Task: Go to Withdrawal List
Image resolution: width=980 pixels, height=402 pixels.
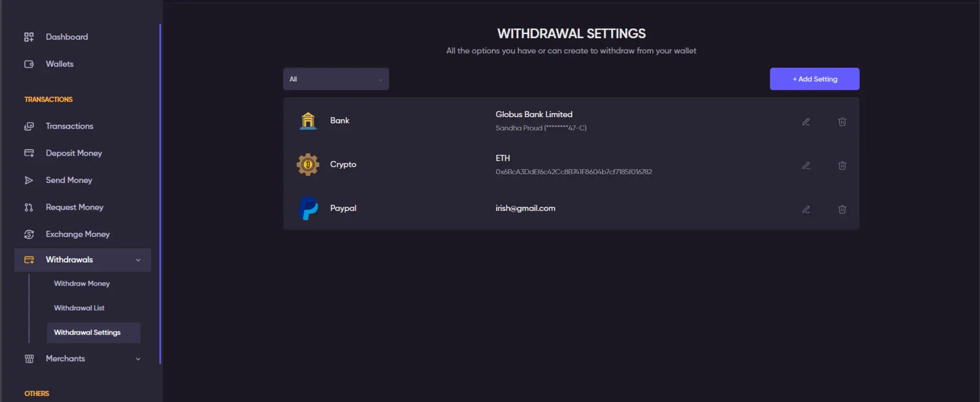Action: click(79, 308)
